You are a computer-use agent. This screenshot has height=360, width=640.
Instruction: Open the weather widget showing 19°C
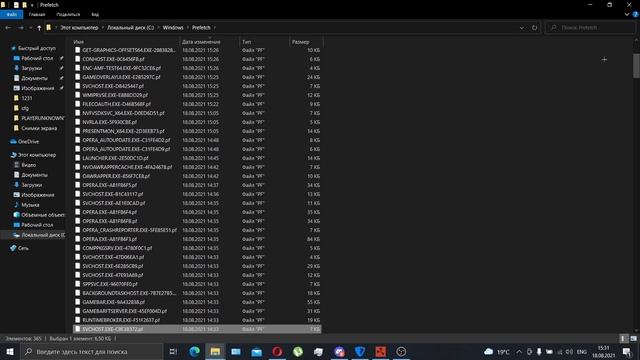click(x=497, y=351)
